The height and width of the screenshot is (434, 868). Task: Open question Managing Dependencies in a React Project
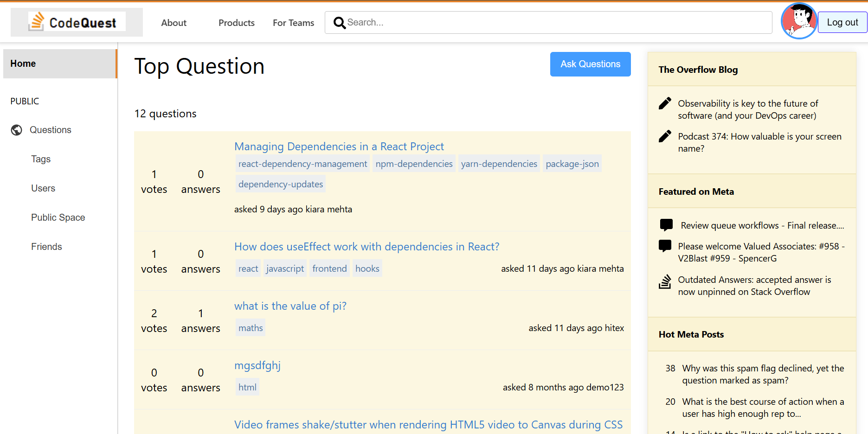pos(339,147)
